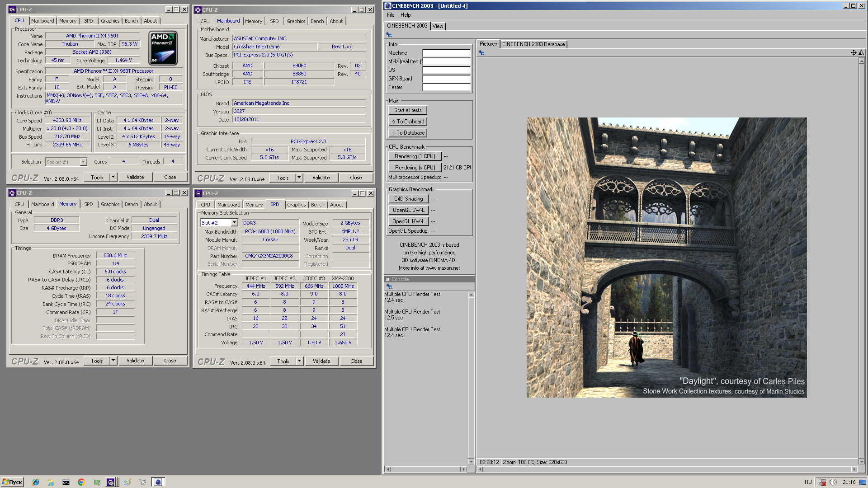Viewport: 868px width, 488px height.
Task: Click the show desktop tray icon
Action: (x=863, y=482)
